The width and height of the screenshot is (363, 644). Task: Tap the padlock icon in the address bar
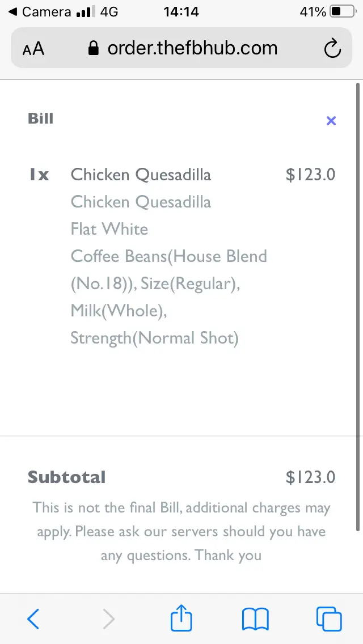pos(94,49)
